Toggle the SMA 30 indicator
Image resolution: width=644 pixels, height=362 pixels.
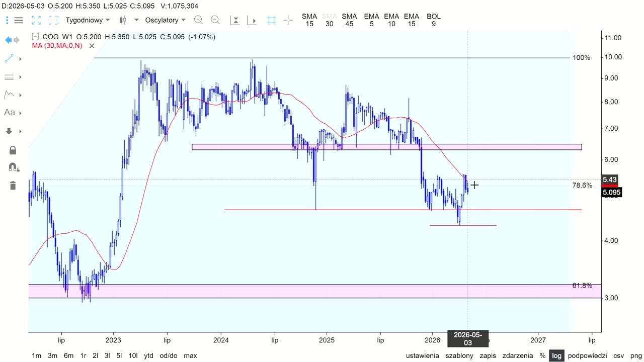click(329, 20)
